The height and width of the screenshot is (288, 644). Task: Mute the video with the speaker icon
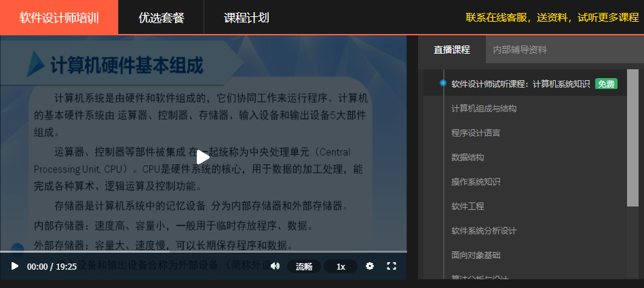[275, 266]
